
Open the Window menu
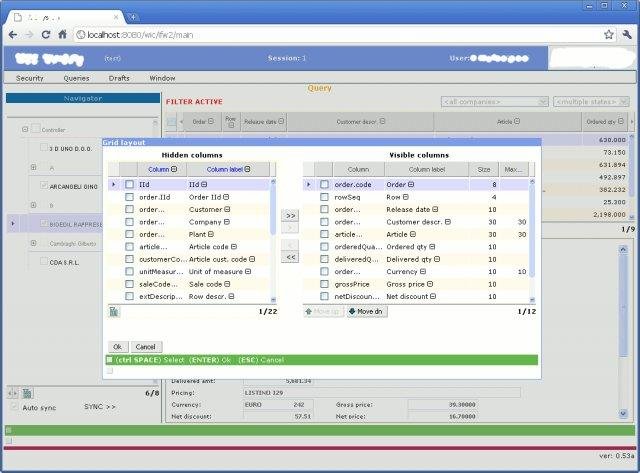pos(162,78)
